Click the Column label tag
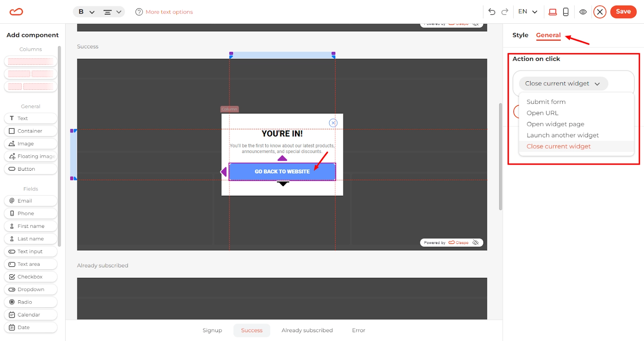 tap(229, 109)
